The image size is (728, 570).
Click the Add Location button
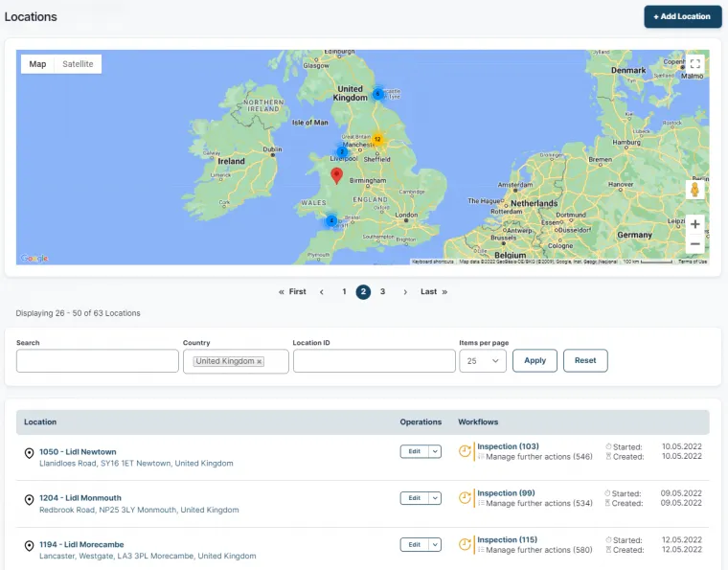(682, 16)
